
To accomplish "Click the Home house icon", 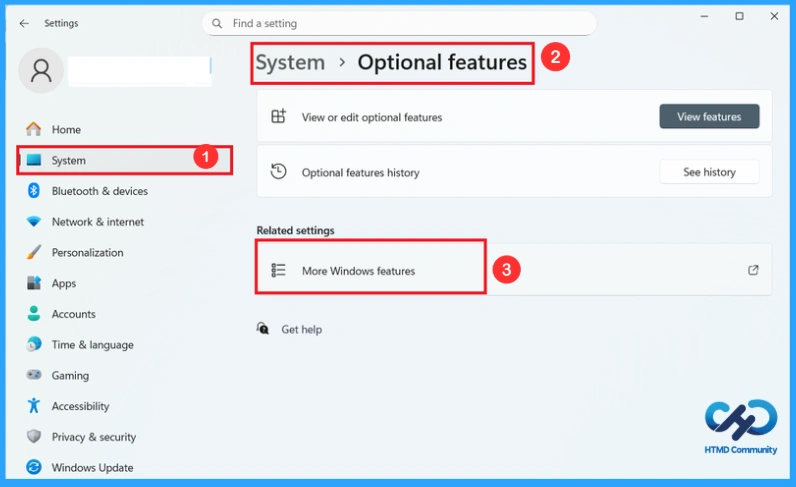I will (34, 129).
